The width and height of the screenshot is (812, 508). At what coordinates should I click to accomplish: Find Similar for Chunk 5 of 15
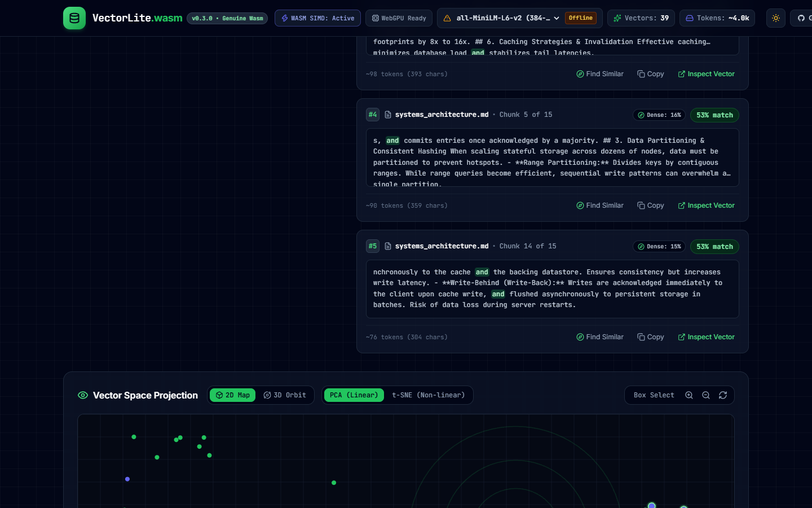pos(600,205)
